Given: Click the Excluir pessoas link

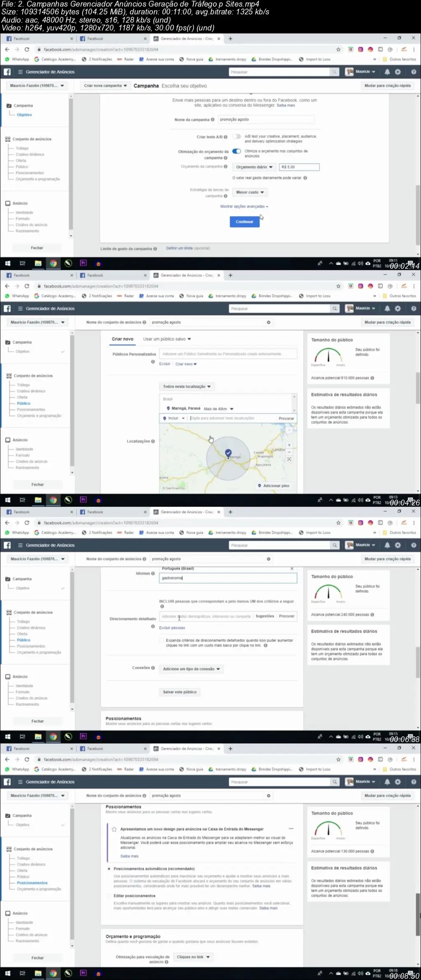Looking at the screenshot, I should click(x=172, y=628).
